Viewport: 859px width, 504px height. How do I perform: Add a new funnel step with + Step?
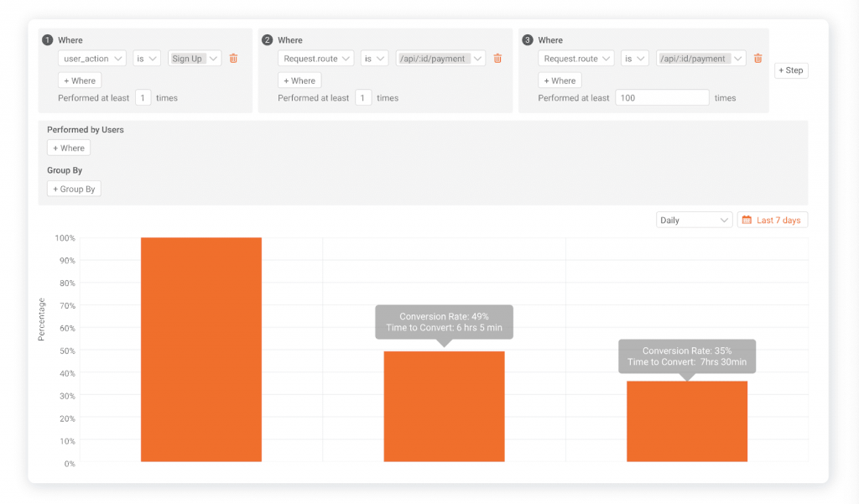(x=790, y=70)
